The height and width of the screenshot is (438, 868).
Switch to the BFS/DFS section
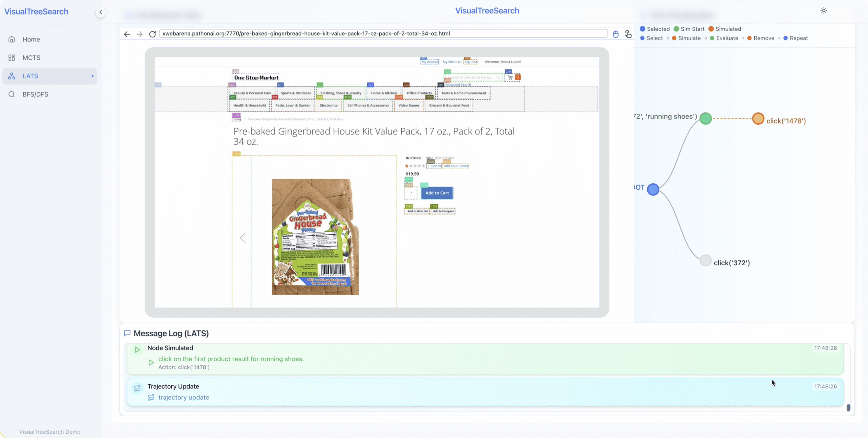(x=35, y=94)
